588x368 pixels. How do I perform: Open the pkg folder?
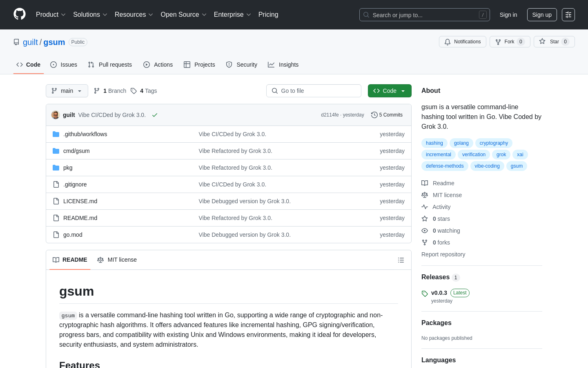(68, 168)
